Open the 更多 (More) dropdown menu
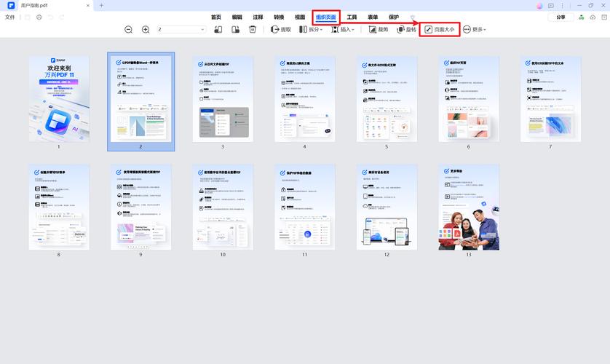This screenshot has width=610, height=364. (474, 30)
